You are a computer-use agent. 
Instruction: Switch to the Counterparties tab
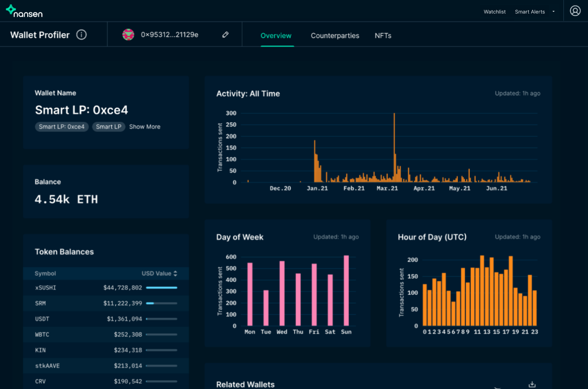[335, 36]
